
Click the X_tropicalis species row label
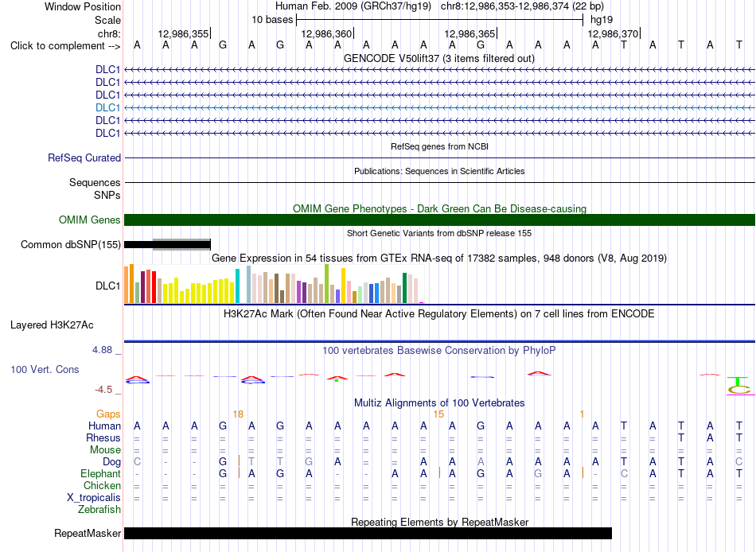click(x=94, y=498)
